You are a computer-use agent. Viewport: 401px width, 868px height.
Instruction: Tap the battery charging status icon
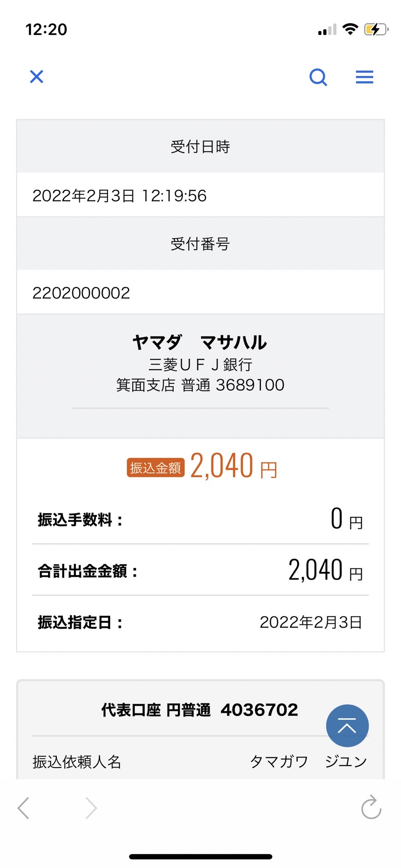click(376, 29)
